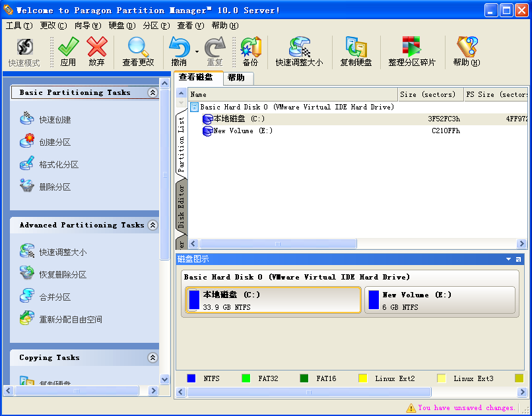Click the NTFS blue legend swatch
Image resolution: width=532 pixels, height=416 pixels.
point(191,378)
